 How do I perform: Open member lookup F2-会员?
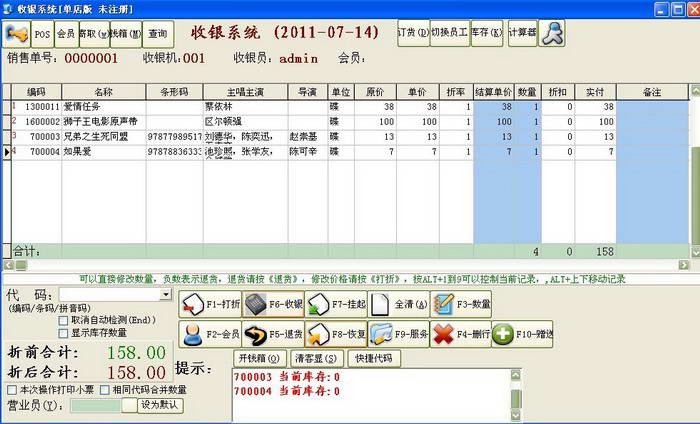click(210, 334)
